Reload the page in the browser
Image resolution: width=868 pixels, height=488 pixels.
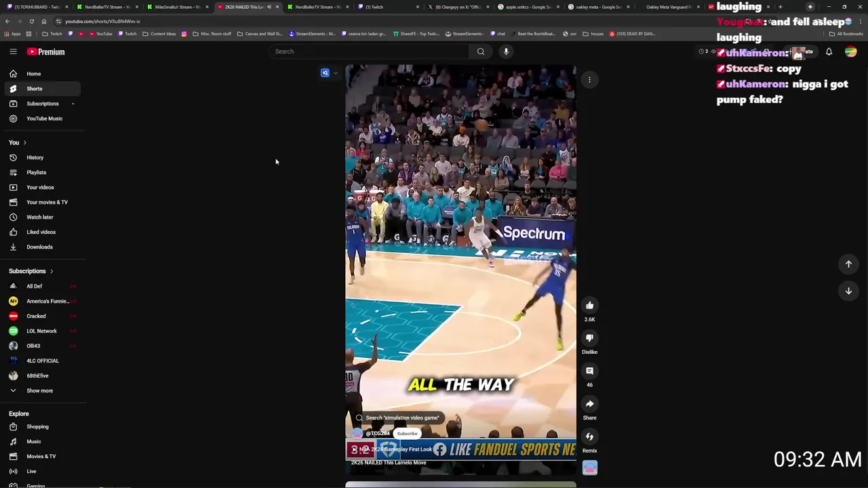point(31,21)
